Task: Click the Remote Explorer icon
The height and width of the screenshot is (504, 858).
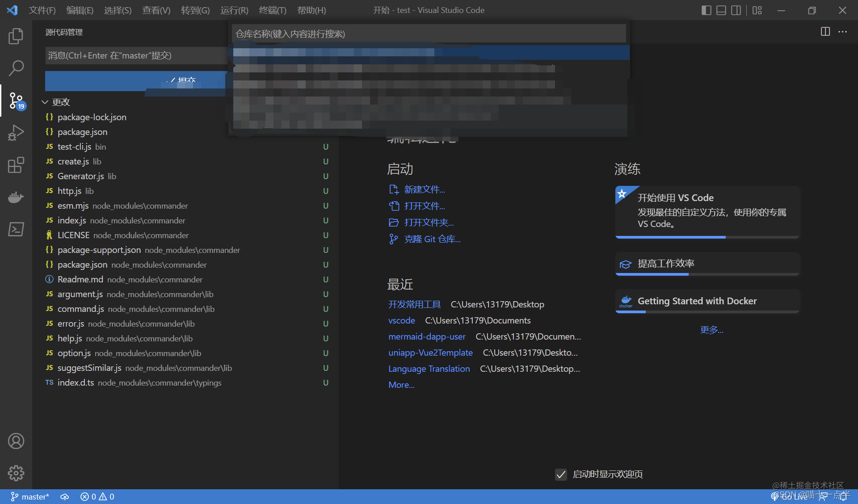Action: click(x=15, y=229)
